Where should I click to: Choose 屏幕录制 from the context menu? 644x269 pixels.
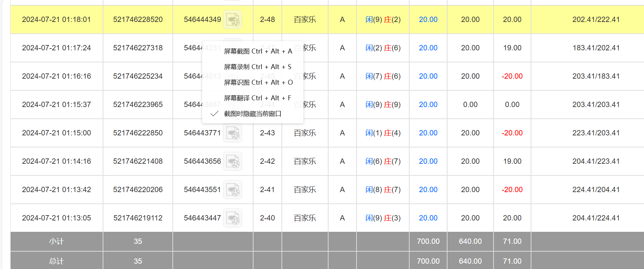tap(257, 67)
